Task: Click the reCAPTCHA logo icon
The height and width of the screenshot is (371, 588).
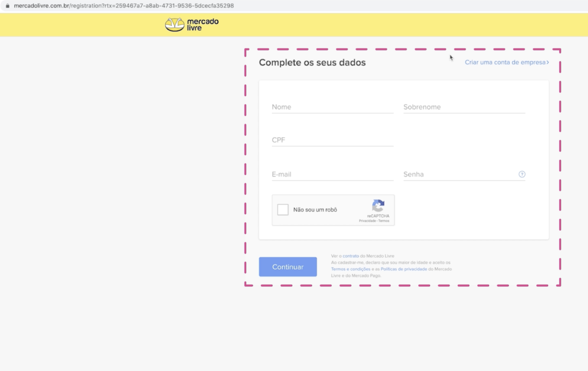Action: [378, 206]
